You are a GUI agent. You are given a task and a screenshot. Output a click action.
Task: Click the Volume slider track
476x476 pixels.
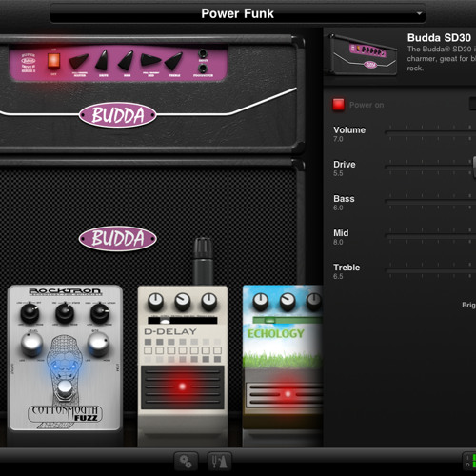430,132
